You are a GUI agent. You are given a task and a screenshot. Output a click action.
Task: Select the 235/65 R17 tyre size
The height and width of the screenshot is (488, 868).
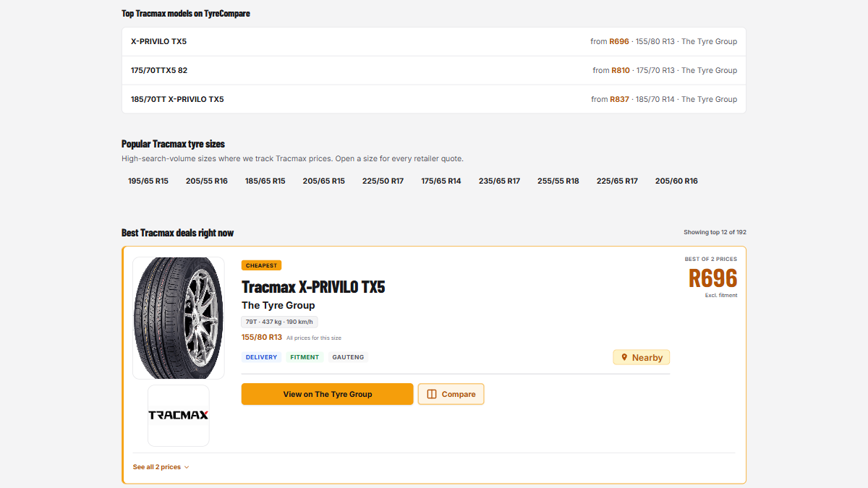click(500, 181)
